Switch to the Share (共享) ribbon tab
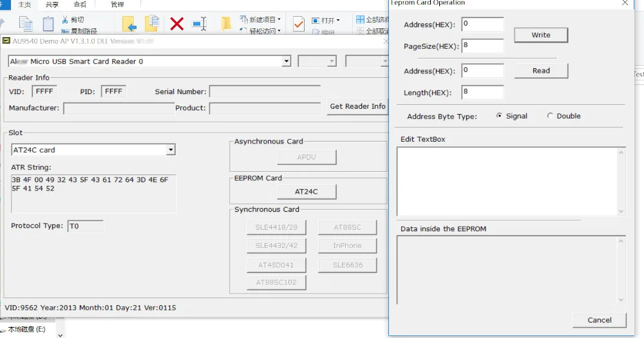This screenshot has width=644, height=338. [x=52, y=5]
